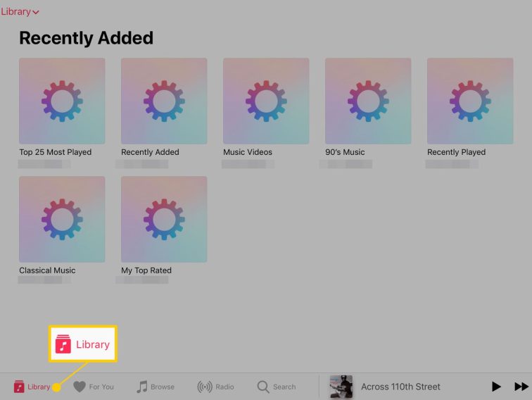
Task: Open the 90's Music playlist cover
Action: coord(368,101)
